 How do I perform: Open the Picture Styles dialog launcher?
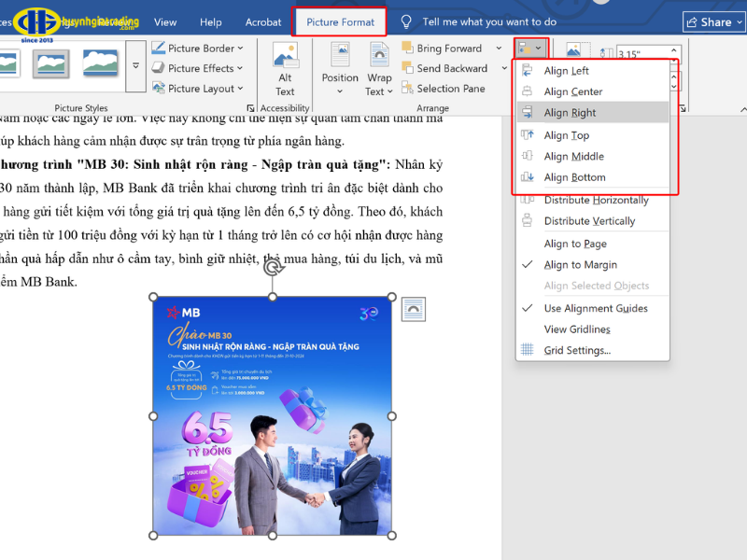pos(250,108)
